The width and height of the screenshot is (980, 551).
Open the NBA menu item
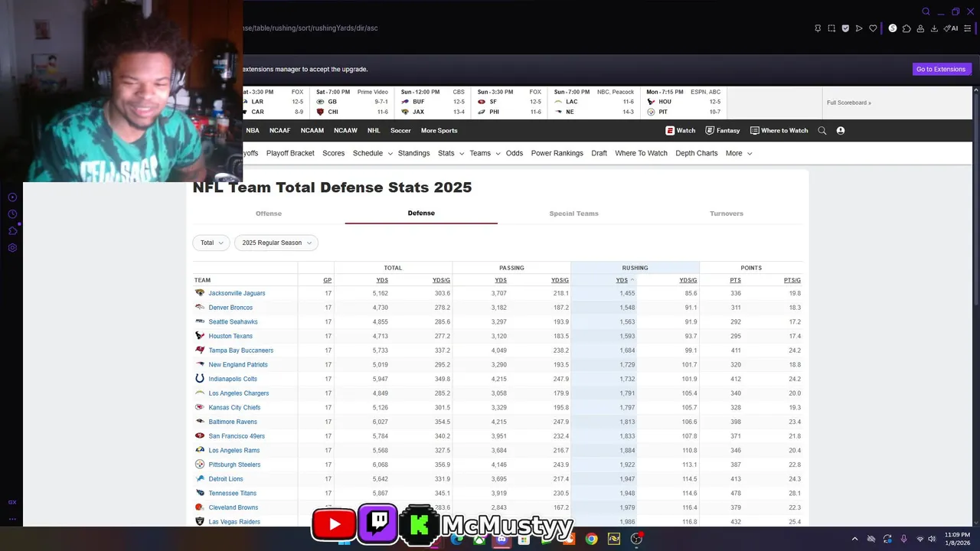coord(253,131)
